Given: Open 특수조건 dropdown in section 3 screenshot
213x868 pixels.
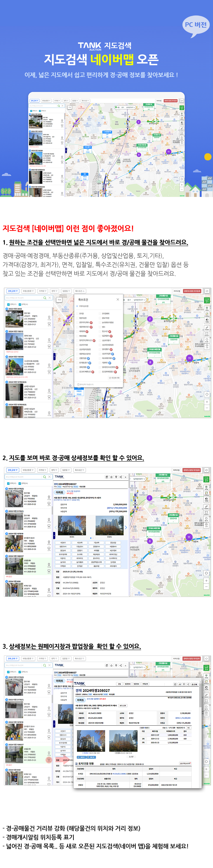Looking at the screenshot, I should point(80,658).
